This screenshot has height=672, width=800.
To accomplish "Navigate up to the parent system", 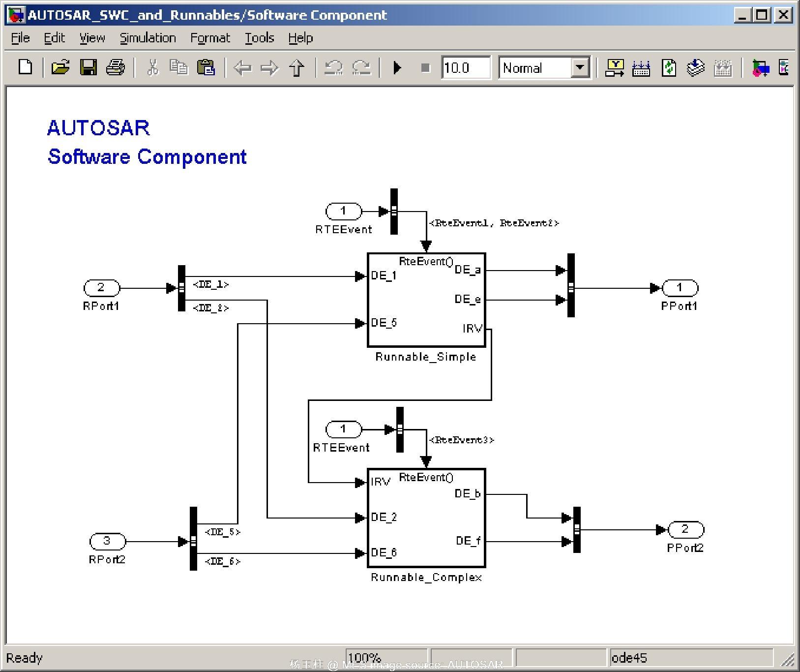I will [x=296, y=68].
